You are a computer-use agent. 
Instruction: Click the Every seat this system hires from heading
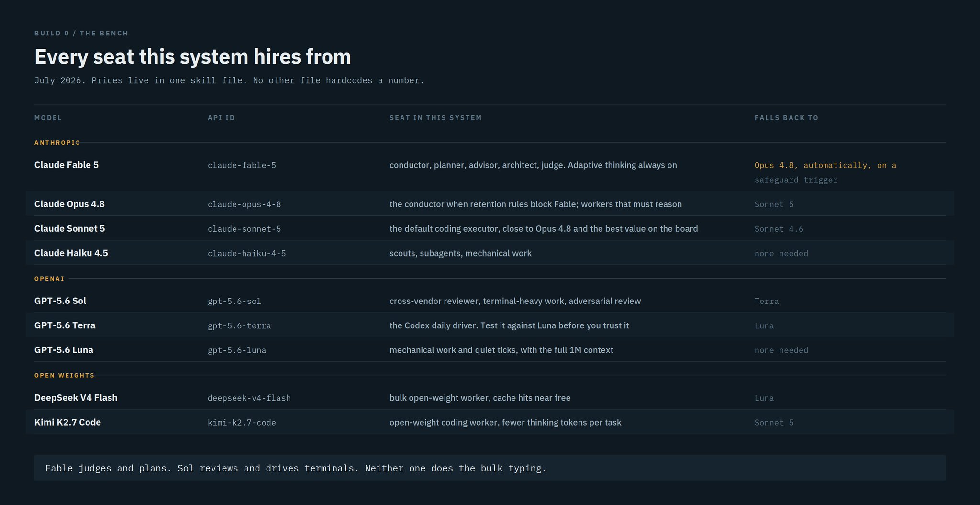(x=193, y=56)
